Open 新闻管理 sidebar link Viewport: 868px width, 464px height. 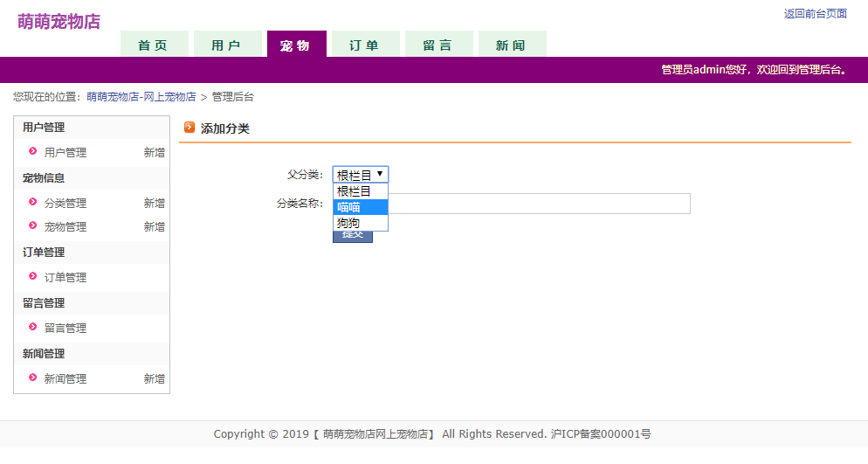point(65,378)
